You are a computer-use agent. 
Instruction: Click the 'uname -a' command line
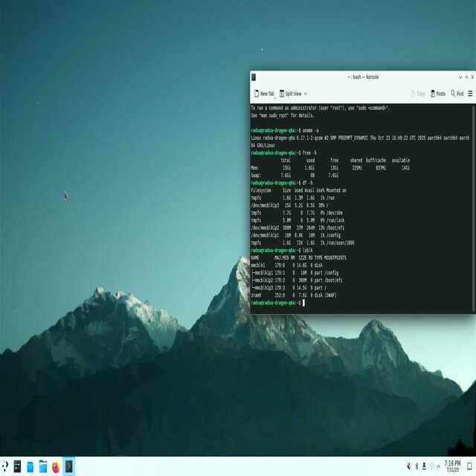click(x=285, y=131)
